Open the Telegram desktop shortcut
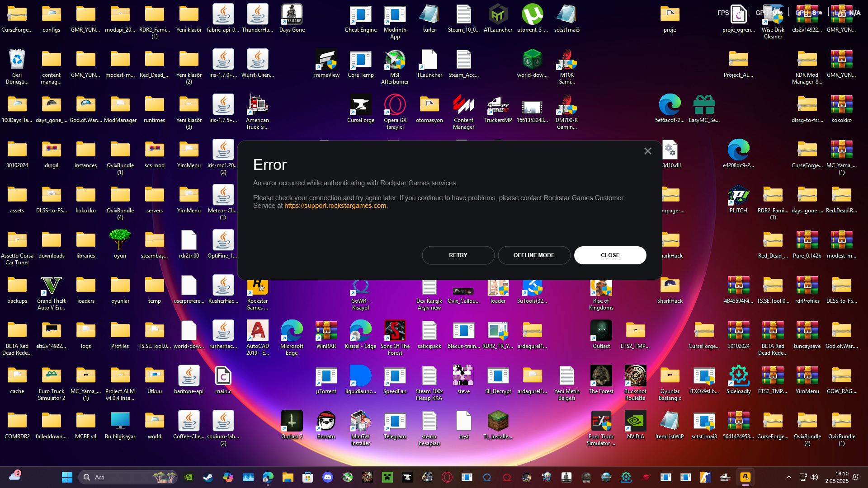 [395, 426]
